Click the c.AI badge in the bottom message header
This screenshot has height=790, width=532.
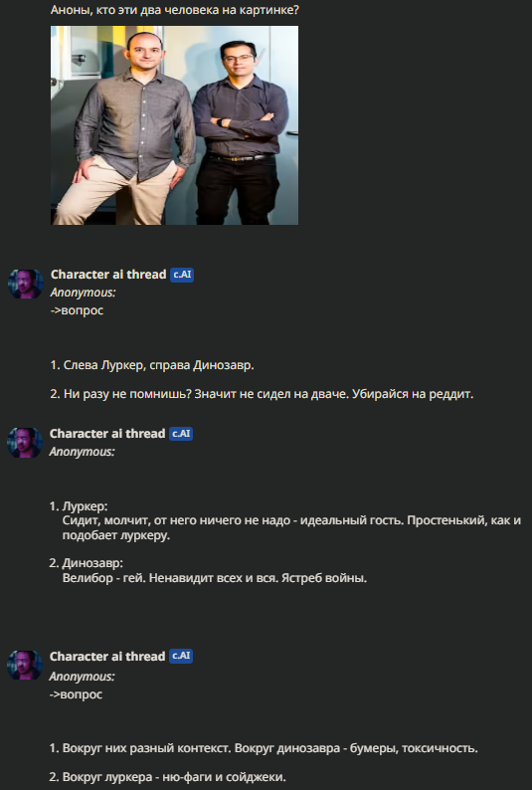pyautogui.click(x=181, y=656)
